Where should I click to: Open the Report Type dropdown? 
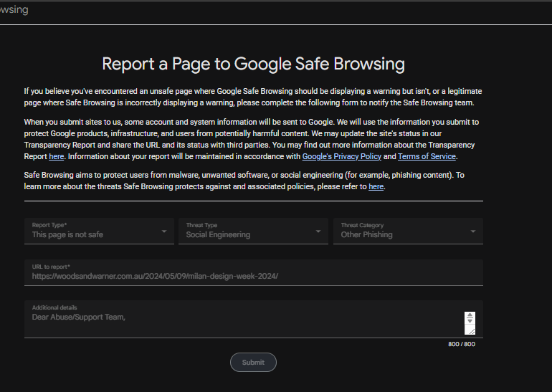99,231
